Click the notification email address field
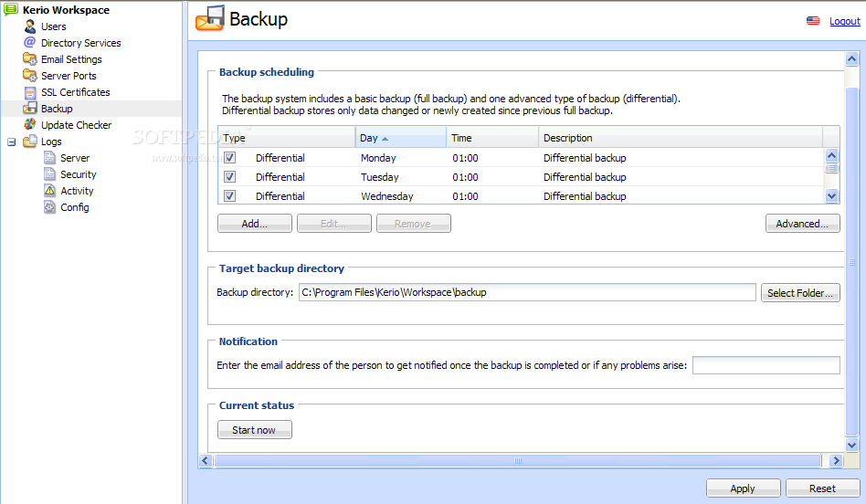Screen dimensions: 866x504 [766, 365]
